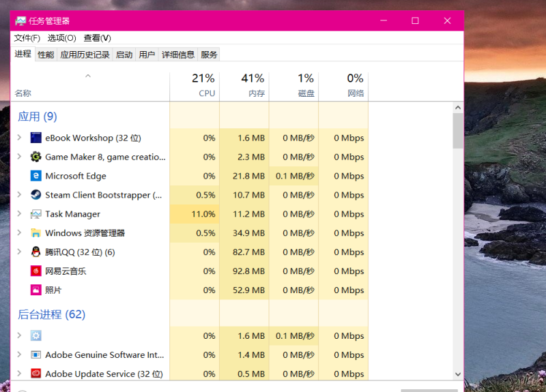Select the Microsoft Edge process name

click(76, 176)
